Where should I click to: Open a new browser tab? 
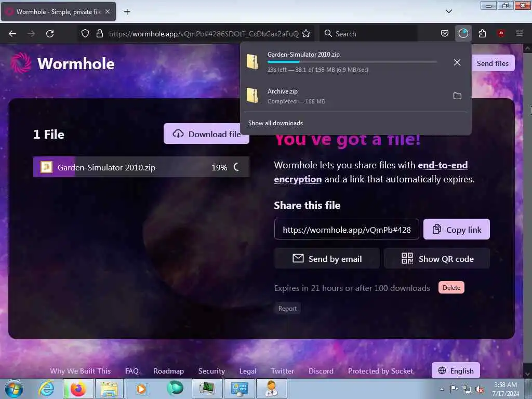click(x=127, y=11)
